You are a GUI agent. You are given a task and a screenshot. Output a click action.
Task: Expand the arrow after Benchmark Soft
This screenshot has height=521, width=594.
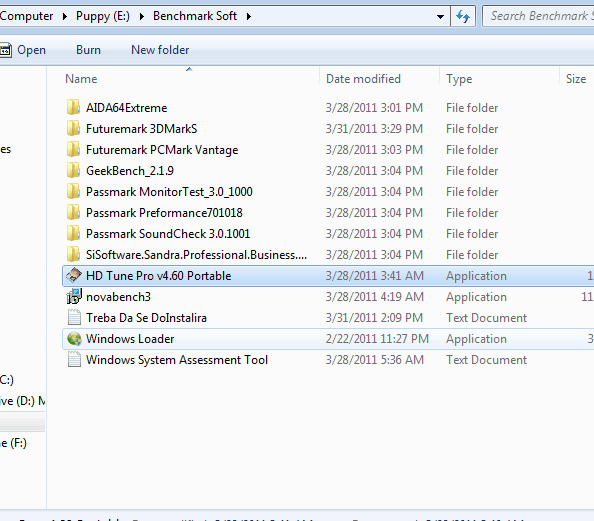coord(249,16)
